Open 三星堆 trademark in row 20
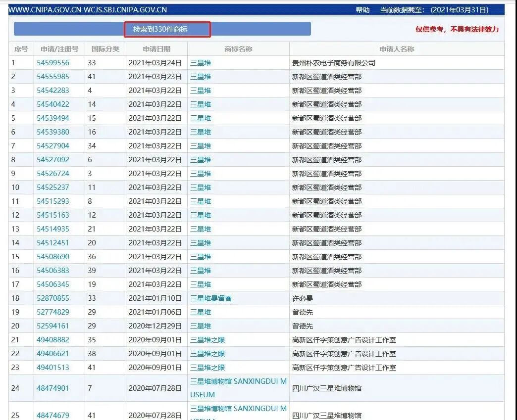517x420 pixels. (201, 326)
